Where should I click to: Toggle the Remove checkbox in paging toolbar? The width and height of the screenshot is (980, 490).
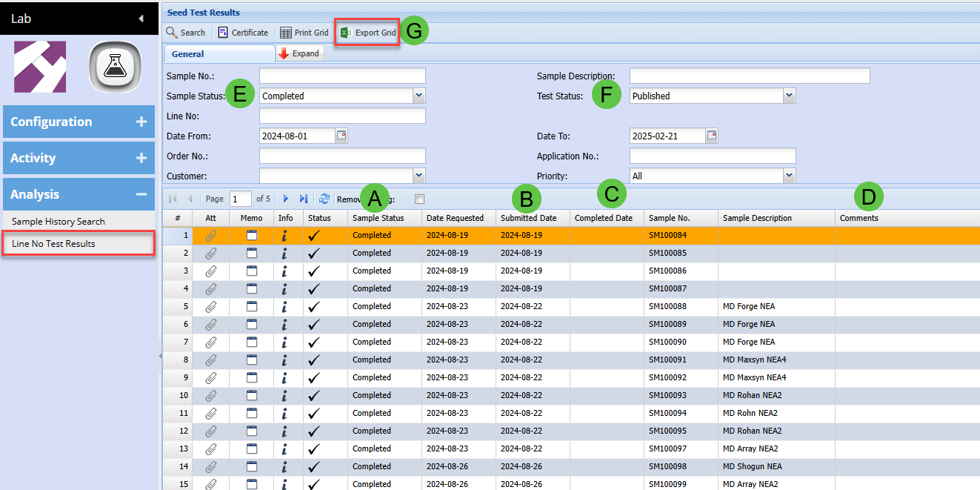(x=420, y=199)
